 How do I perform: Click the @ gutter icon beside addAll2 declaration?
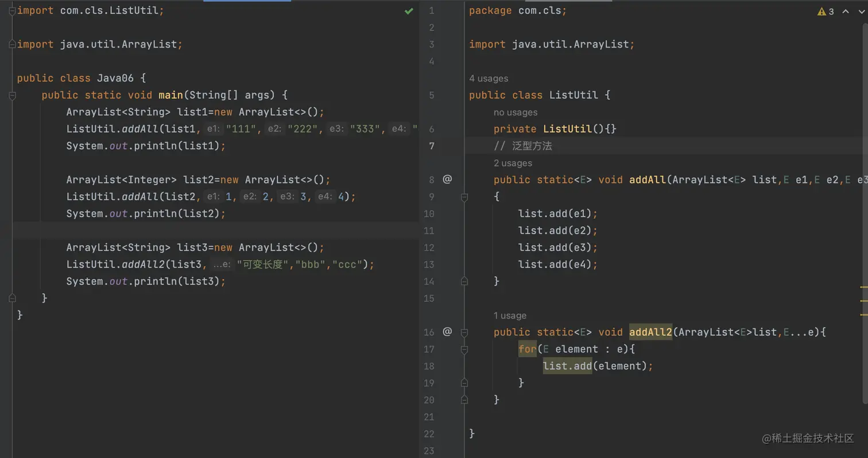pos(447,331)
